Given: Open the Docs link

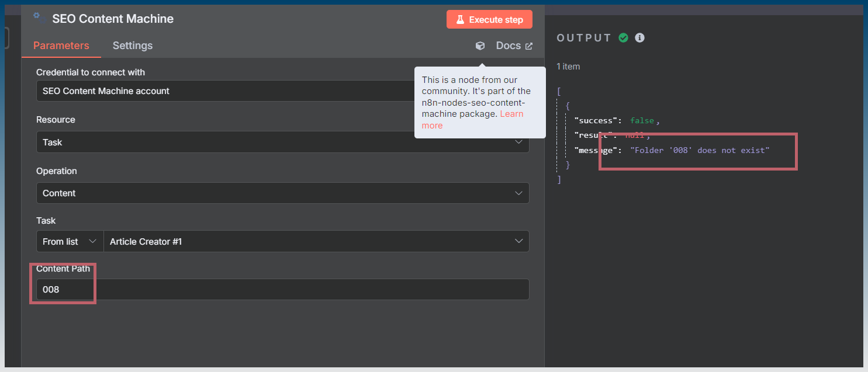Looking at the screenshot, I should [514, 46].
